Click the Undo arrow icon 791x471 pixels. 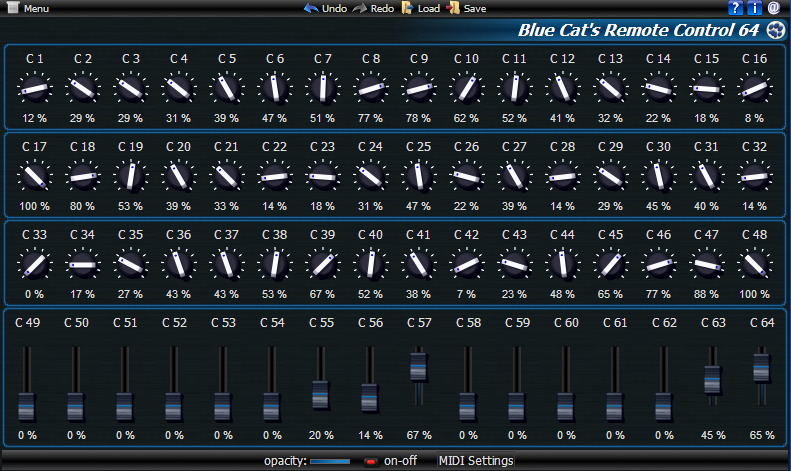311,8
